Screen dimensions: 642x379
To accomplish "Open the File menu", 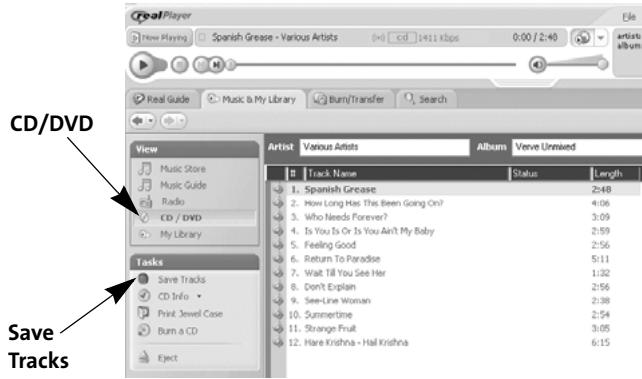I will (x=629, y=17).
